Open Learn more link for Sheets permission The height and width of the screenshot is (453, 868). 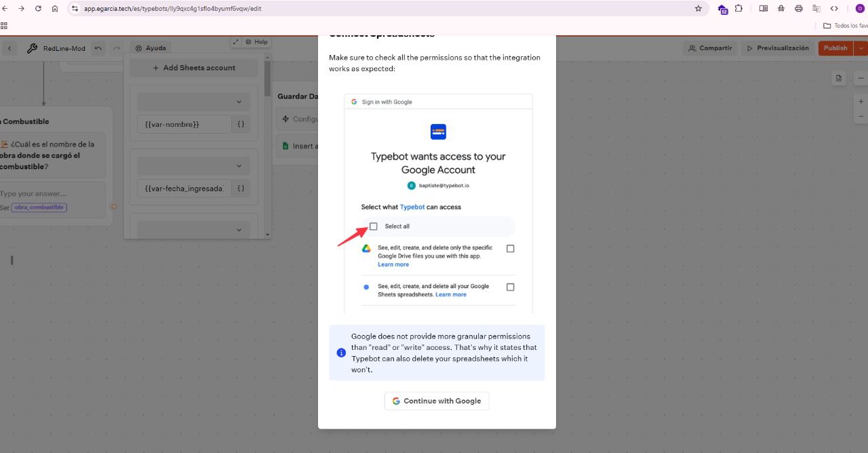point(451,294)
